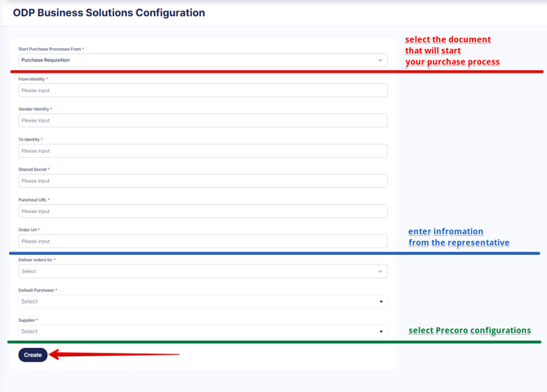The width and height of the screenshot is (547, 392).
Task: Click the Order Url input field
Action: tap(202, 241)
